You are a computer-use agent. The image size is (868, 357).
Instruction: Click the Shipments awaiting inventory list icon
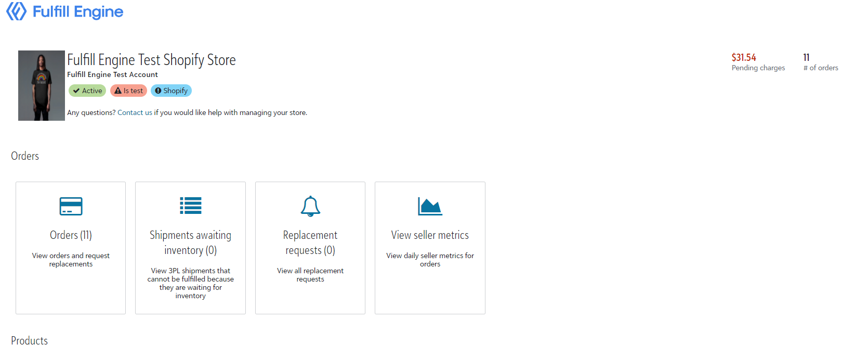point(190,206)
